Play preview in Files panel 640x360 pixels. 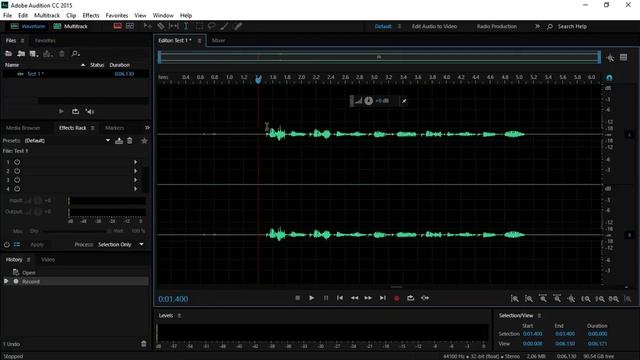[x=61, y=111]
